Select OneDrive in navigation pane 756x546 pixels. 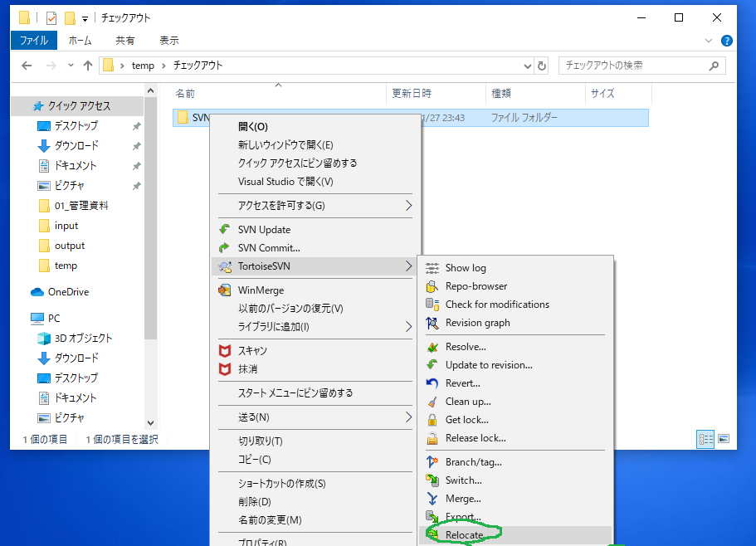[68, 292]
